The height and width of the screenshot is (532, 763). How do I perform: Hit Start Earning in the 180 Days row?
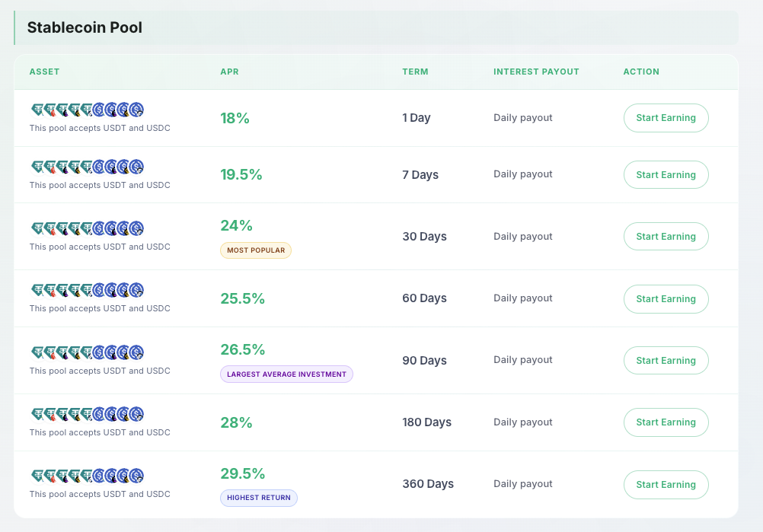pos(666,422)
